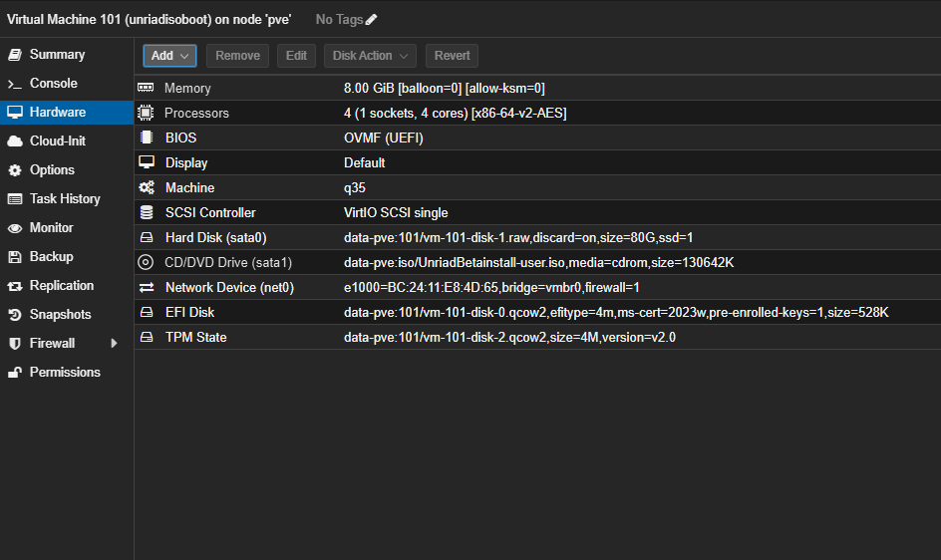Click the Machine 'q35' value

(355, 188)
